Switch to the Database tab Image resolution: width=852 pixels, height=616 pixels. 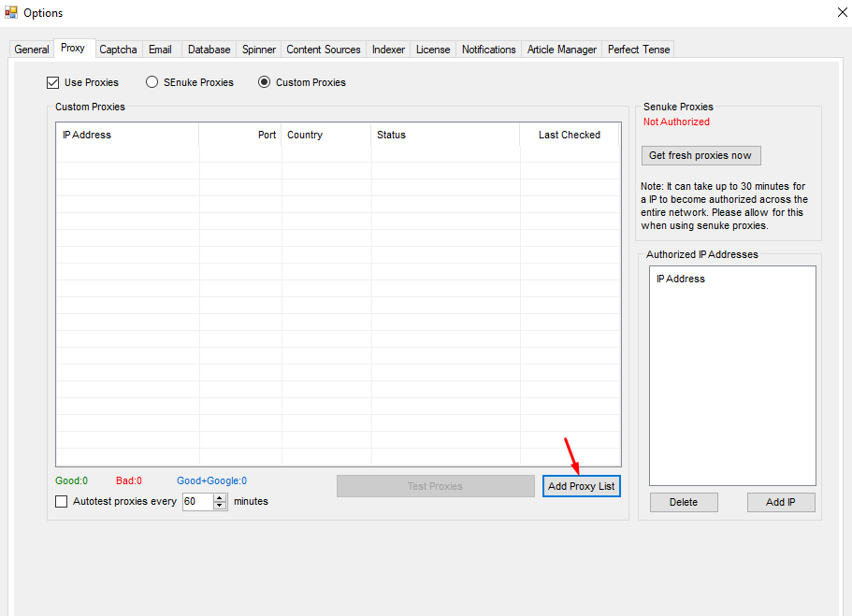point(209,50)
